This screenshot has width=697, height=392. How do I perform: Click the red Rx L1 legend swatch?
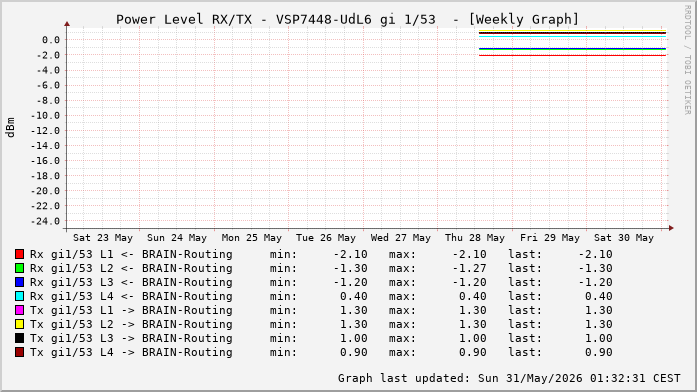coord(19,254)
